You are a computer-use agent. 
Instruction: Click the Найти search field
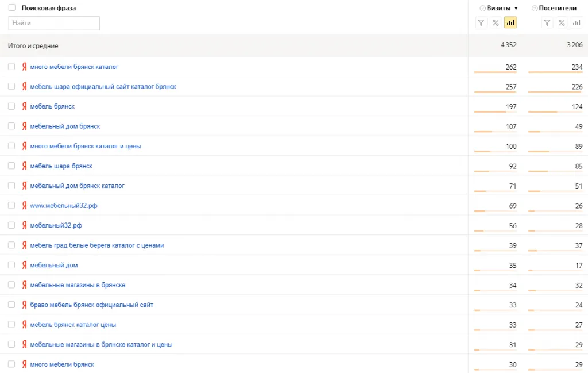point(54,23)
